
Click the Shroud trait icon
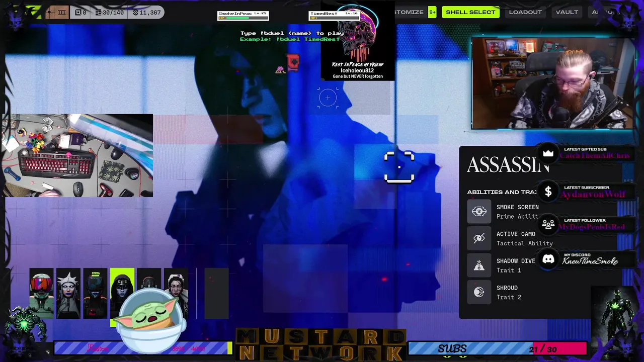479,292
